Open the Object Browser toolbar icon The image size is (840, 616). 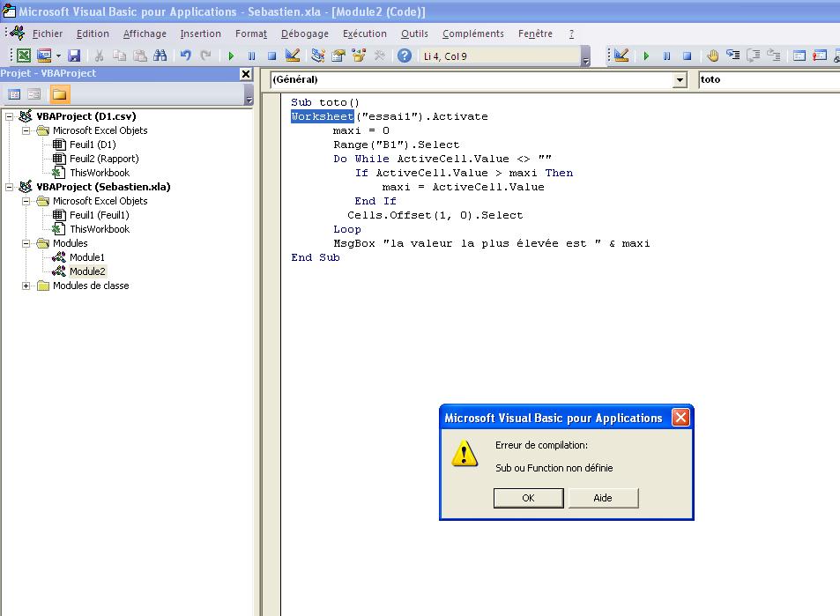click(359, 56)
